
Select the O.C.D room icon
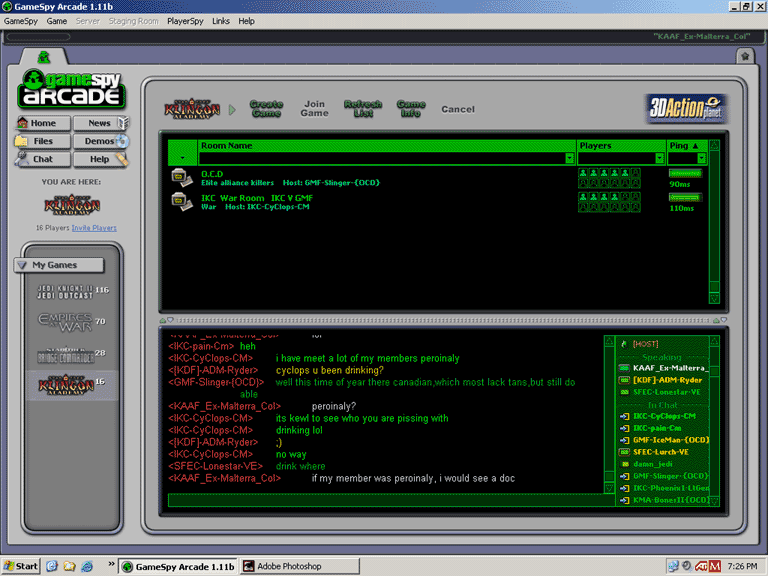pos(182,177)
